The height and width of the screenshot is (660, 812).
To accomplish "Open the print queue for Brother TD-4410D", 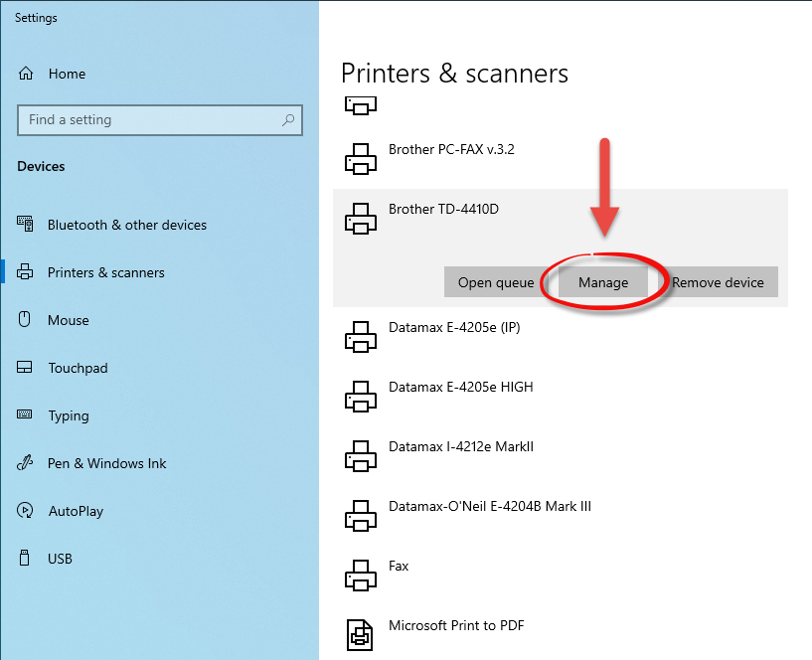I will click(497, 282).
